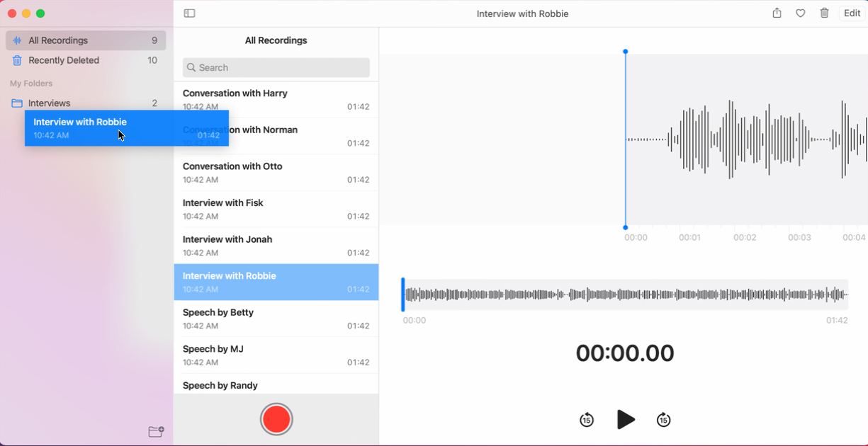Screen dimensions: 868x446
Task: Skip forward 15 seconds
Action: coord(663,420)
